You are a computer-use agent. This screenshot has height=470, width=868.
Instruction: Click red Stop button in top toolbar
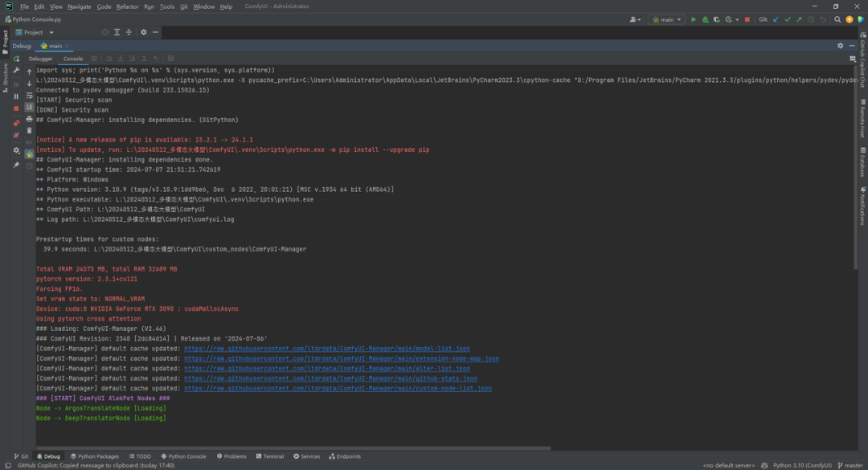tap(747, 20)
